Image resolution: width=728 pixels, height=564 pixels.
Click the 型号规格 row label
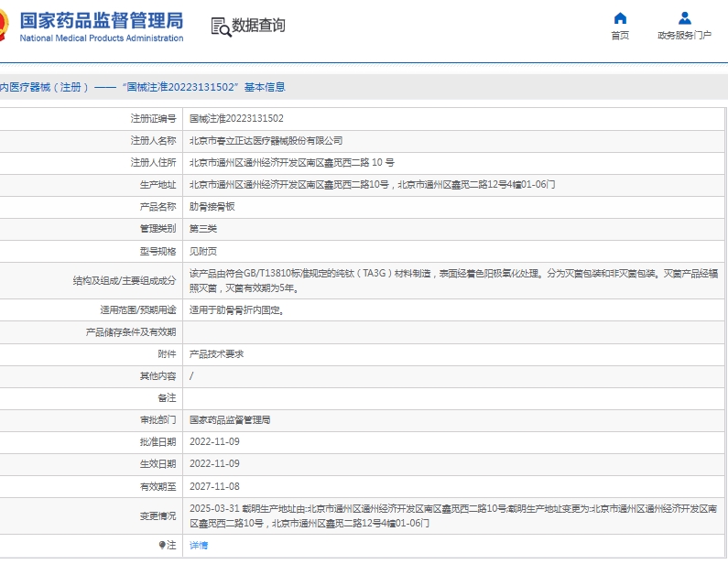158,251
